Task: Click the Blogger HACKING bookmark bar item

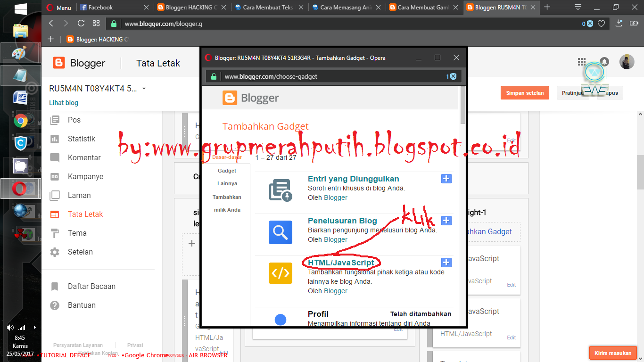Action: coord(98,40)
